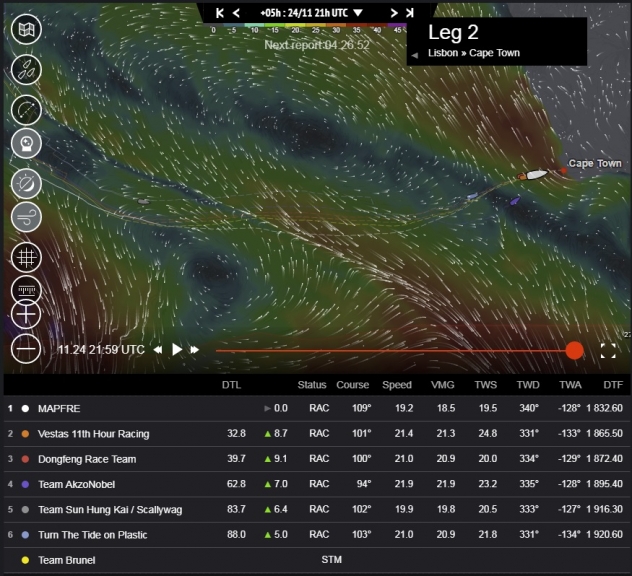
Task: Click the 11.24 21:59 UTC timestamp
Action: click(x=101, y=349)
